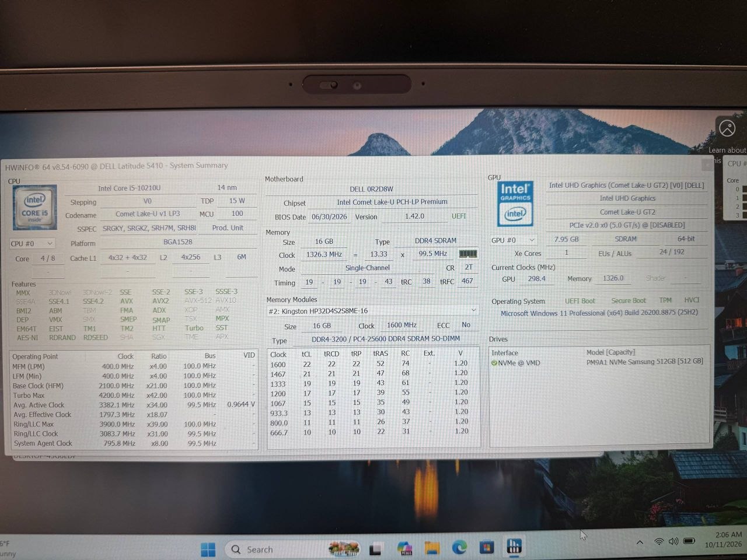Click the HVCI label

[692, 300]
